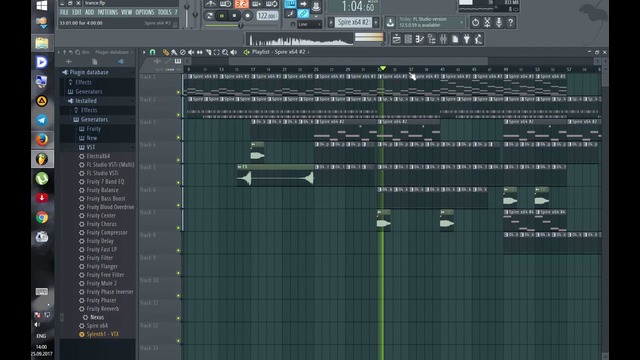Click the stop transport button
Image resolution: width=640 pixels, height=360 pixels.
(x=234, y=16)
